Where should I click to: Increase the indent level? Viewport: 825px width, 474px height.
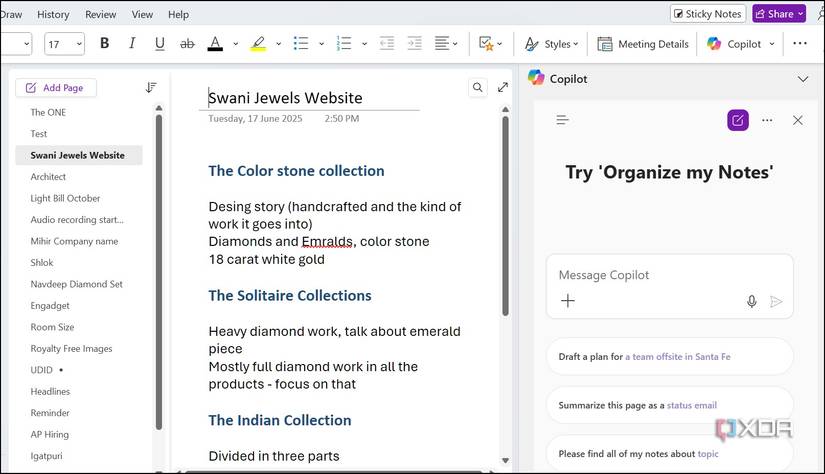tap(415, 44)
